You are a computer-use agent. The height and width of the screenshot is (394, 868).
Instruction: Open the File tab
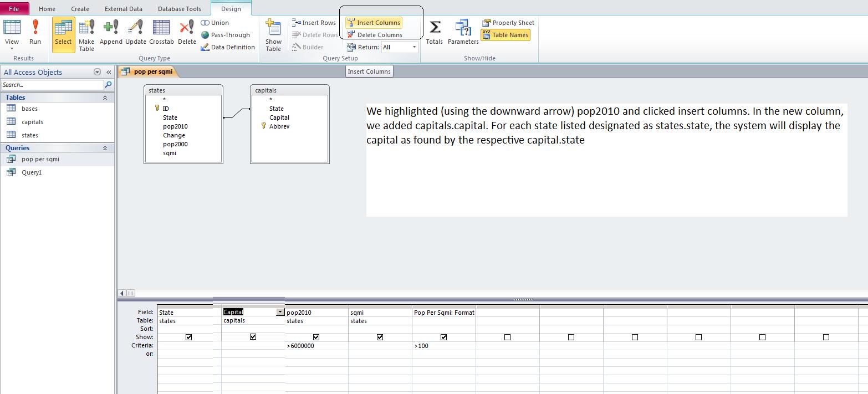[14, 8]
